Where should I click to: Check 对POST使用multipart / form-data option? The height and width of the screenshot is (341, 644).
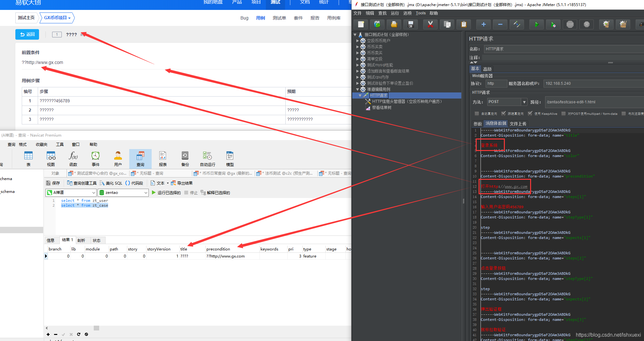pos(564,114)
